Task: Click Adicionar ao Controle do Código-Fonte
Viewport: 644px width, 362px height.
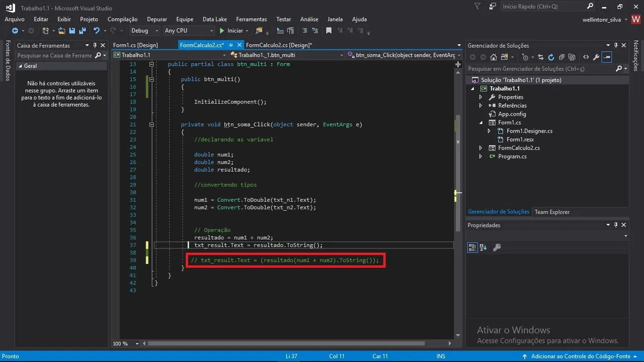Action: (x=580, y=356)
